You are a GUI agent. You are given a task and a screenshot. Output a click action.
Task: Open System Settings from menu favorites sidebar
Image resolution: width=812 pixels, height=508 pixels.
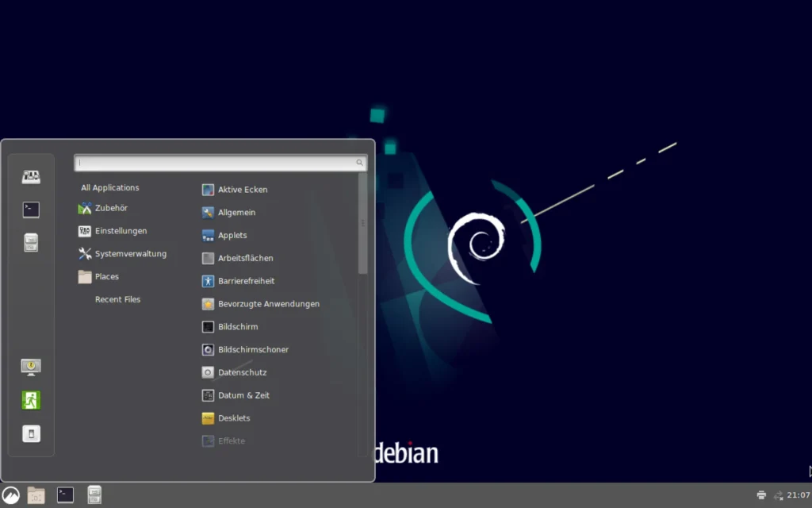pos(31,177)
